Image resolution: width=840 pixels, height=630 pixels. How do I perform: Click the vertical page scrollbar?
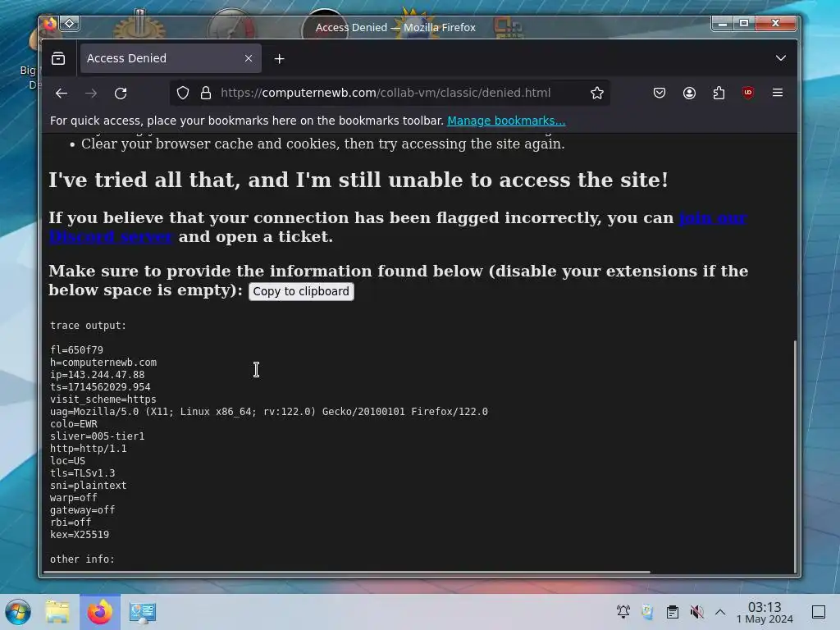click(x=794, y=455)
